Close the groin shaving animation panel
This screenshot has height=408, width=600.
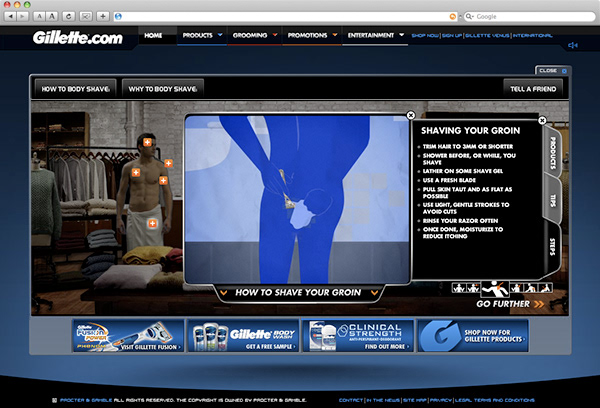point(411,115)
